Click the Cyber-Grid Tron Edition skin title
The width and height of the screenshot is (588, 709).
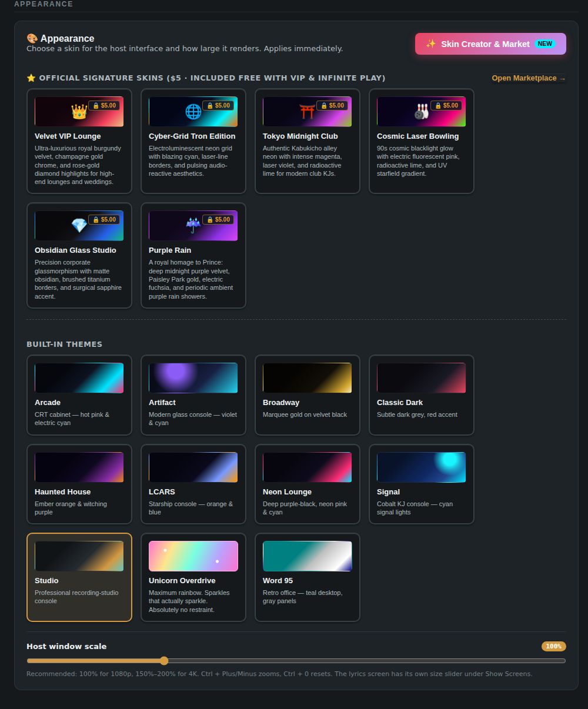(192, 136)
